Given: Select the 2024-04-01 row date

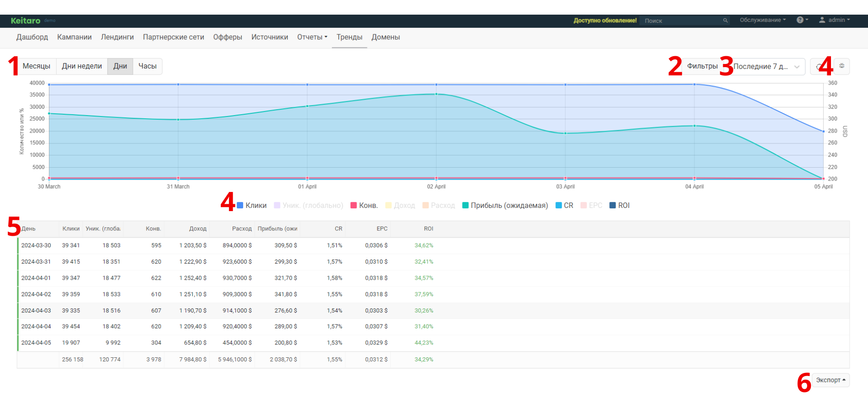Looking at the screenshot, I should pos(36,278).
